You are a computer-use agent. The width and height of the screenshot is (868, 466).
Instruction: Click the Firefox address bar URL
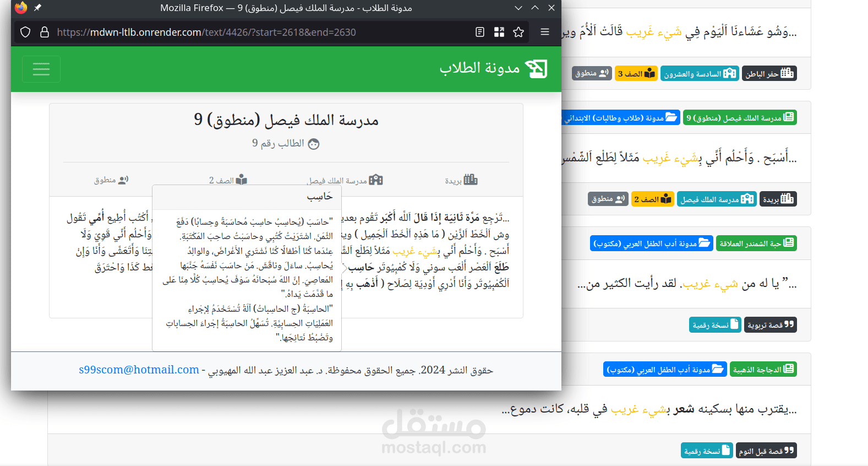click(x=206, y=32)
